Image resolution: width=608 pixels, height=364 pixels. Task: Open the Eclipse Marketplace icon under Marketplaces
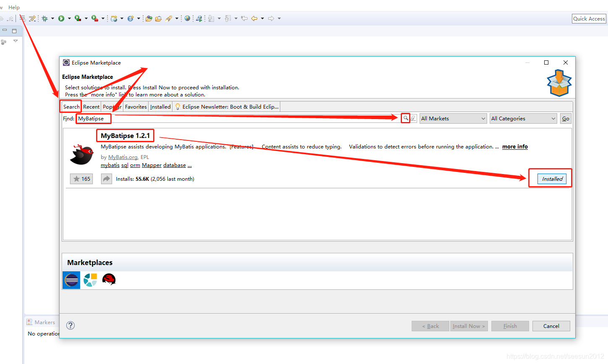(x=71, y=280)
